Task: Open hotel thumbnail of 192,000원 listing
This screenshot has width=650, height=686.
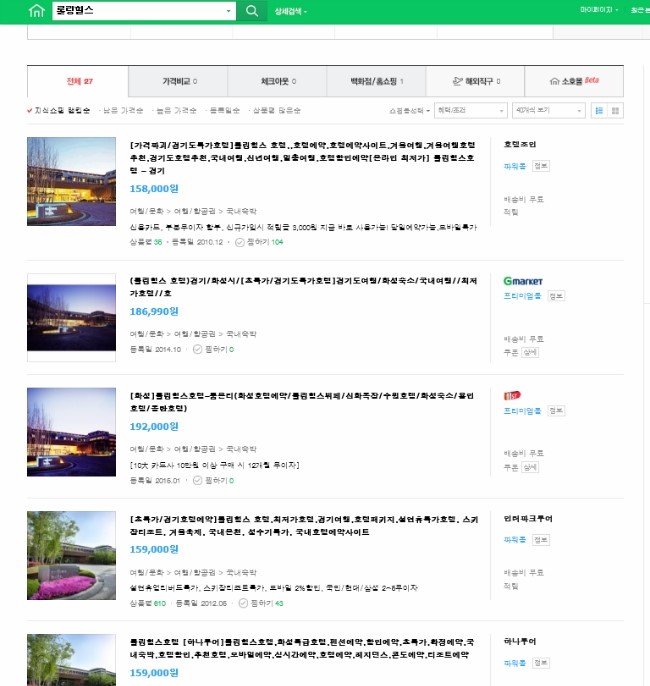Action: click(71, 432)
